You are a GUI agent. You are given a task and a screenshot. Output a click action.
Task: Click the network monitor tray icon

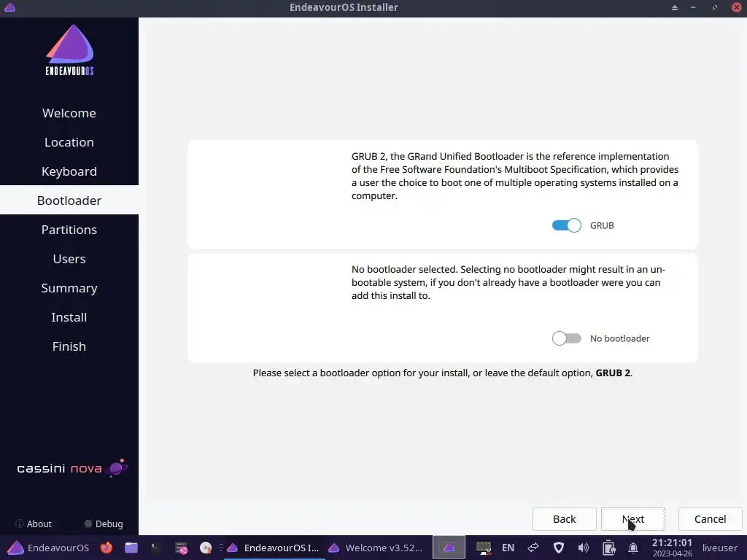point(484,548)
